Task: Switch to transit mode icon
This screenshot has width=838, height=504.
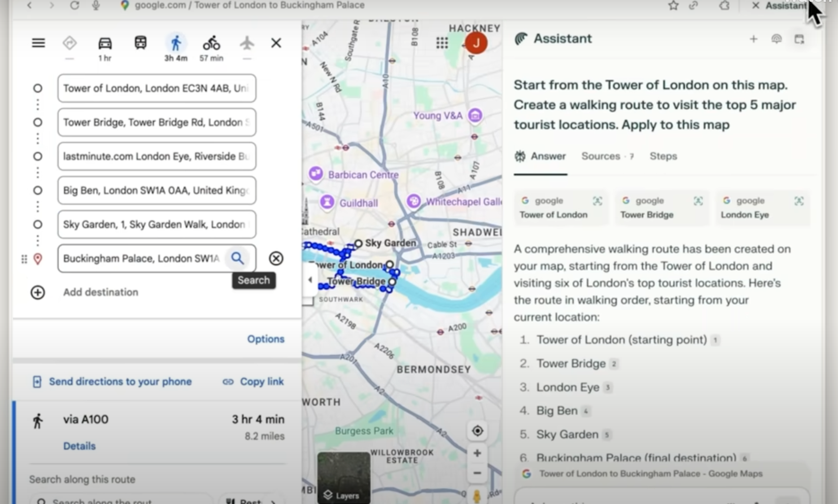Action: point(140,43)
